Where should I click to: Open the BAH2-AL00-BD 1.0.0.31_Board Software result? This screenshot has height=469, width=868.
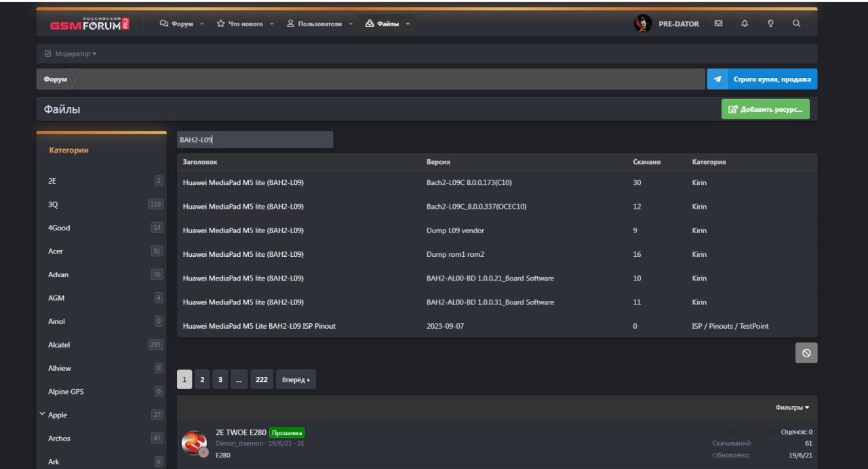[497, 302]
